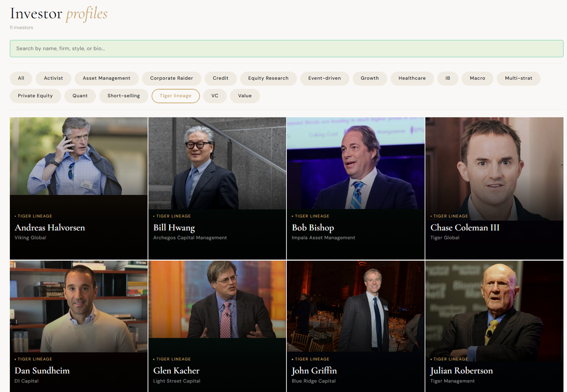Click Tiger Lineage tag on Andreas Halvorsen card

coord(34,216)
